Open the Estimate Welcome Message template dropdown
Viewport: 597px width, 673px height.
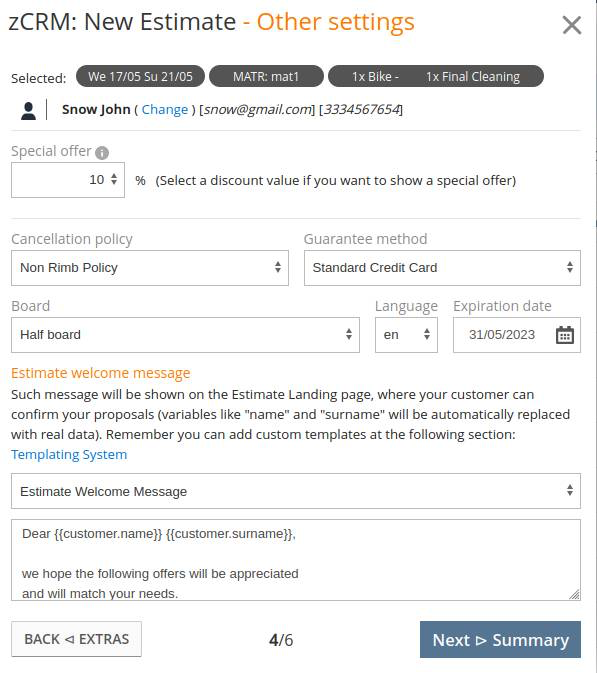(x=296, y=491)
